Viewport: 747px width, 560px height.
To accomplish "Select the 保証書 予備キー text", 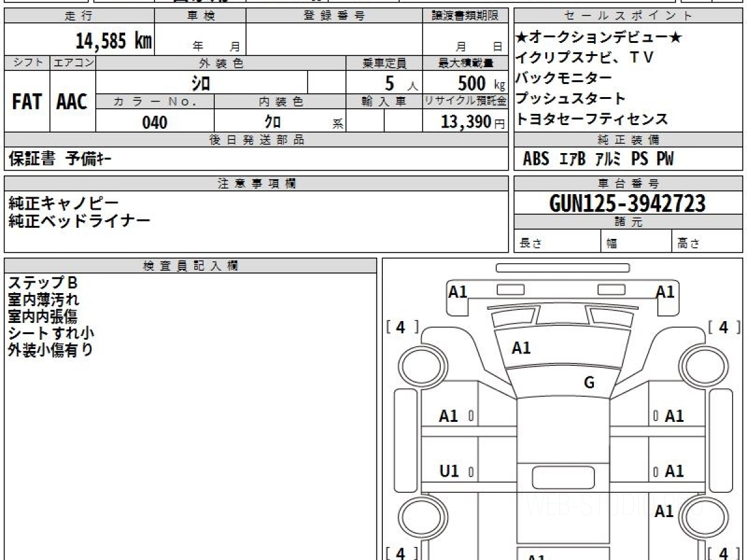I will pyautogui.click(x=60, y=159).
